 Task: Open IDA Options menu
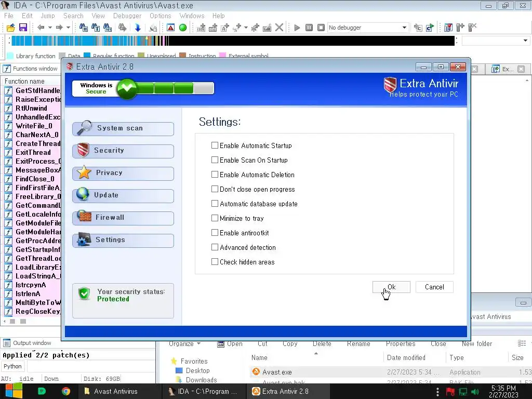click(x=161, y=16)
